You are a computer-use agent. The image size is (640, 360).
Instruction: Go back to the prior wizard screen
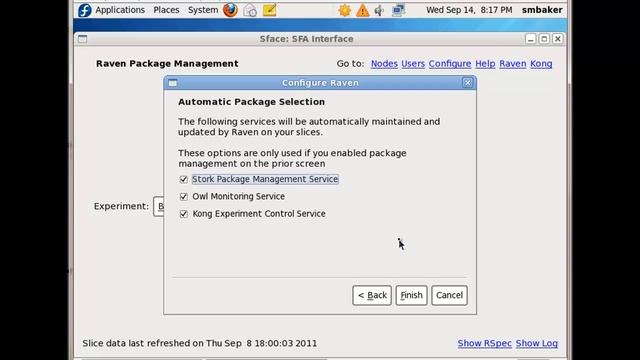click(372, 295)
